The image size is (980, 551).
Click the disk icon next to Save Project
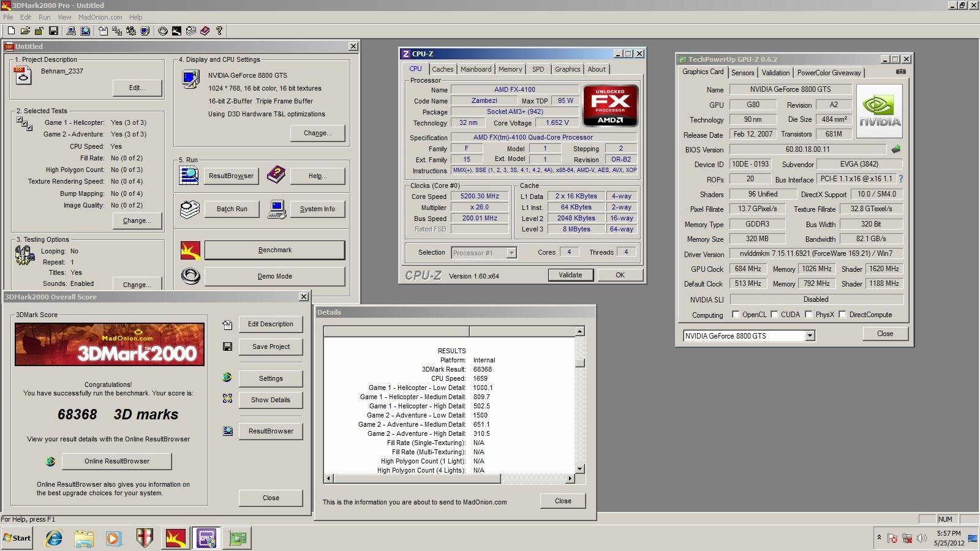coord(227,347)
